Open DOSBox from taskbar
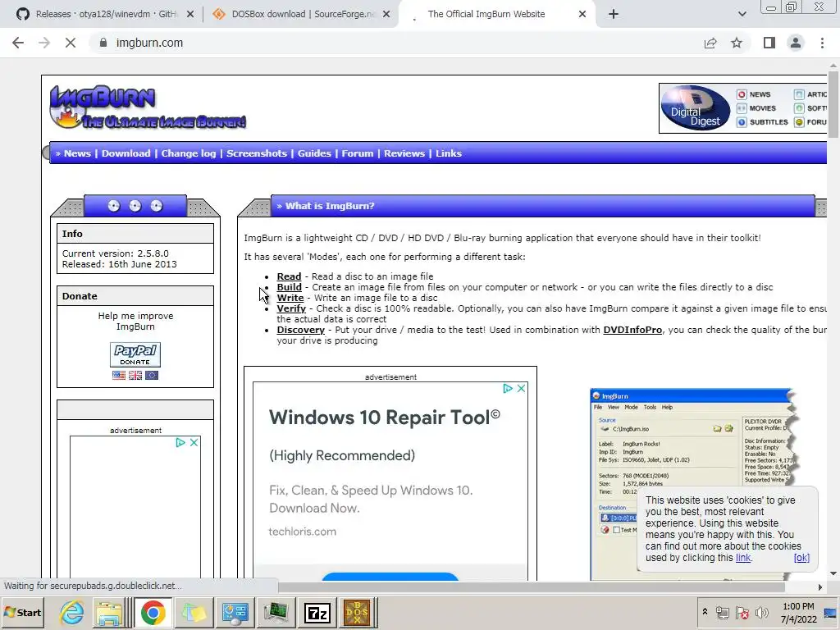The height and width of the screenshot is (630, 840). 357,613
